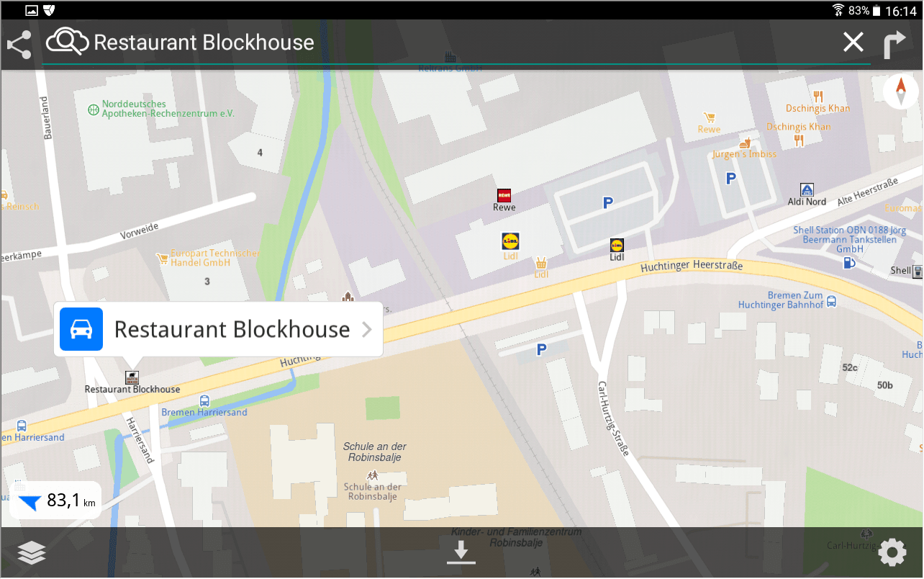Tap the parking P in the Lidl lot
The height and width of the screenshot is (579, 924).
608,204
